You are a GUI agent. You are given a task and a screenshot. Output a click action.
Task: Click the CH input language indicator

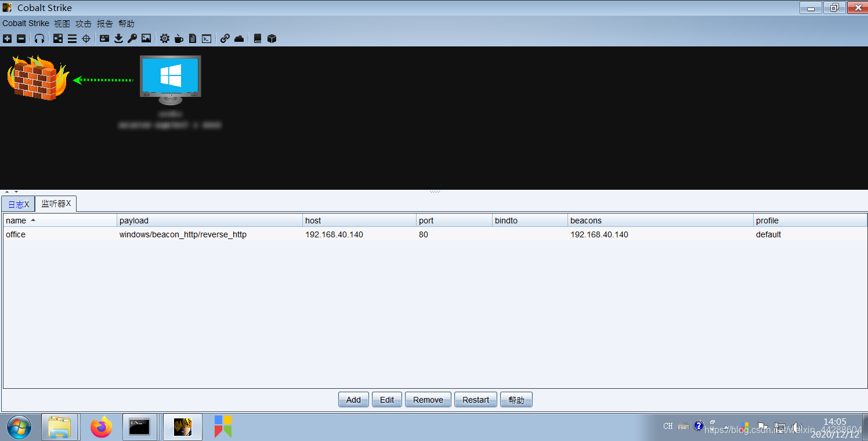click(x=668, y=426)
